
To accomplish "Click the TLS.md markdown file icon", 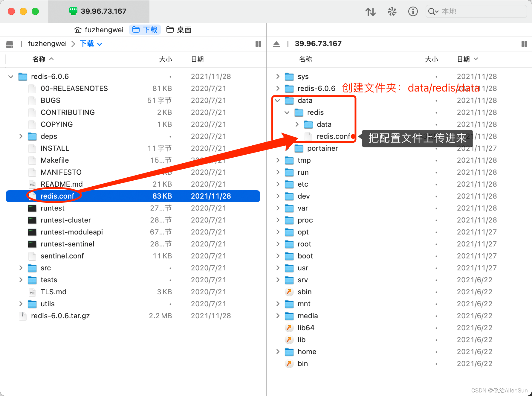I will pos(32,292).
